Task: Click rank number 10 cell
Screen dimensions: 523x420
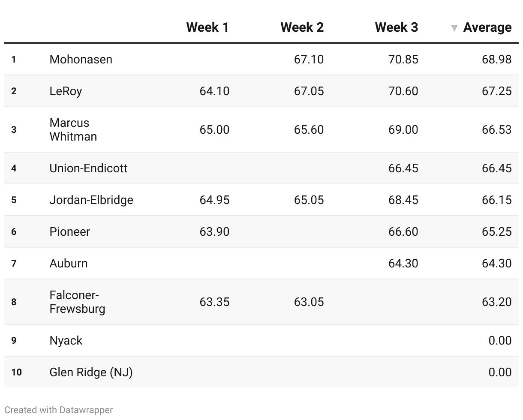Action: (16, 372)
